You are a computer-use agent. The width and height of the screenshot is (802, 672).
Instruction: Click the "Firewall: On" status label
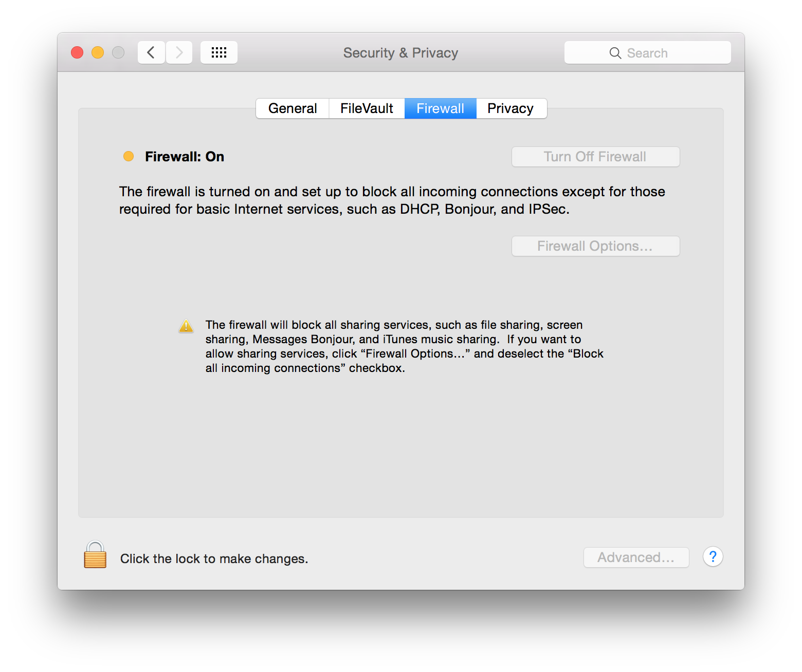(185, 157)
